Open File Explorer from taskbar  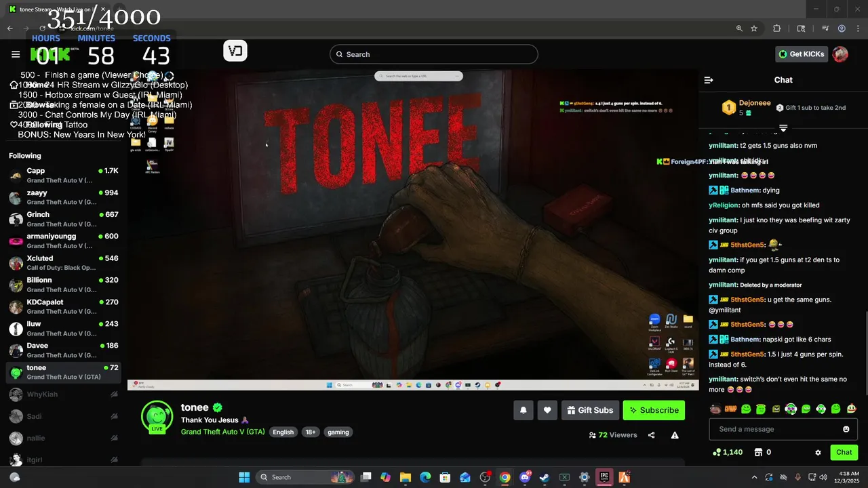point(405,477)
